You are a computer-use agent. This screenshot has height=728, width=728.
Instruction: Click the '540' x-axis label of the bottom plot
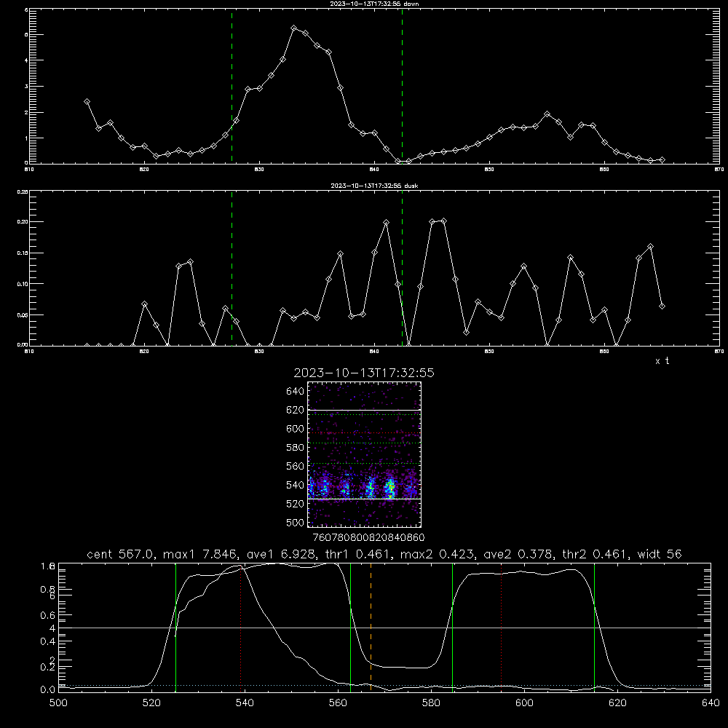[x=245, y=703]
